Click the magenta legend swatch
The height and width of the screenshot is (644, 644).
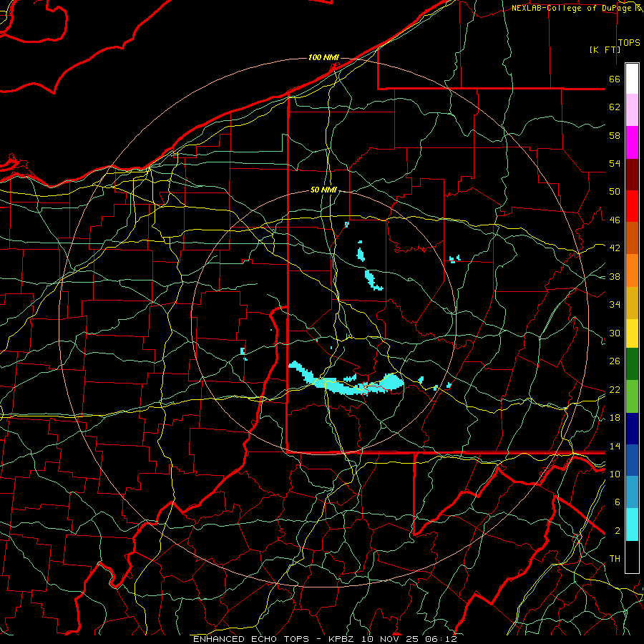(x=632, y=142)
